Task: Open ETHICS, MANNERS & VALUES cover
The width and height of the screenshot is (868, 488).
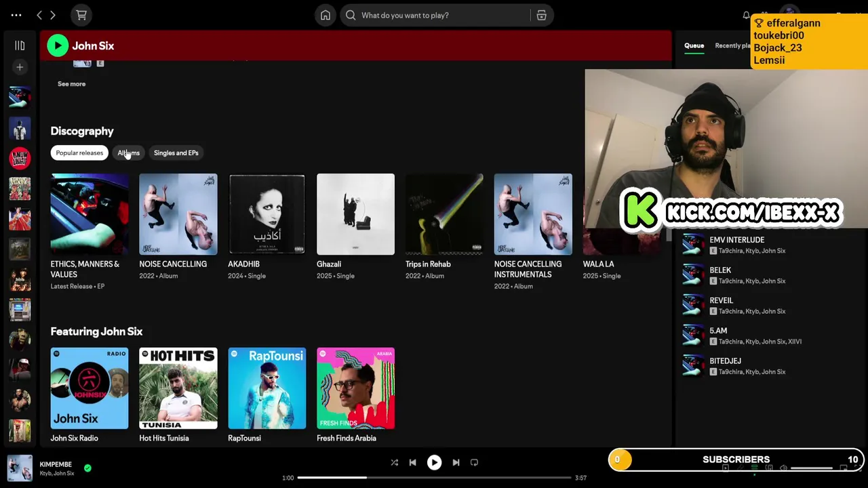Action: 90,214
